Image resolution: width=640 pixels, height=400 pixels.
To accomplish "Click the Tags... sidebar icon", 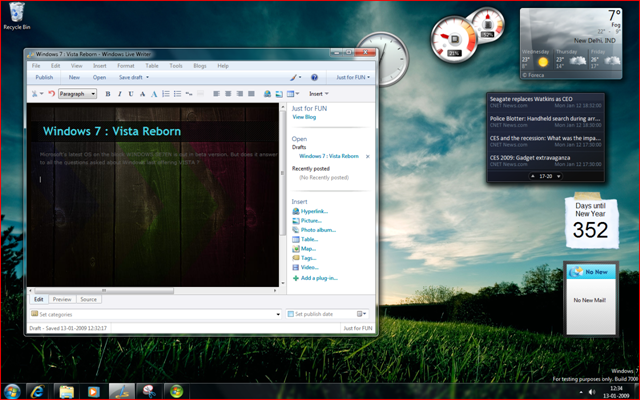I will [x=296, y=258].
